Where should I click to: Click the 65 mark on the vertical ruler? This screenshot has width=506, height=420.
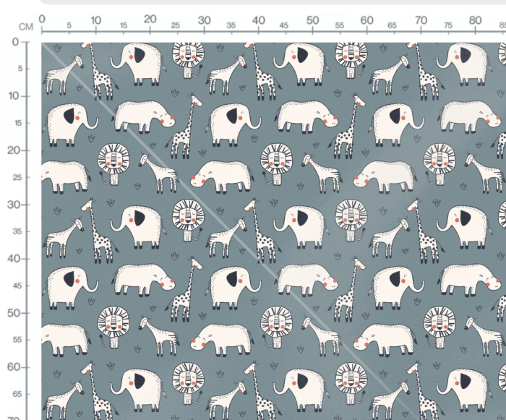click(18, 394)
